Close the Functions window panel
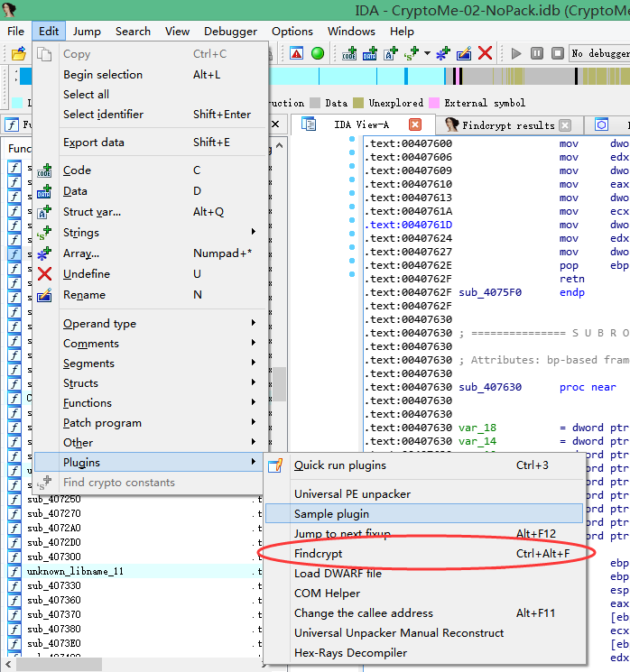 point(275,124)
